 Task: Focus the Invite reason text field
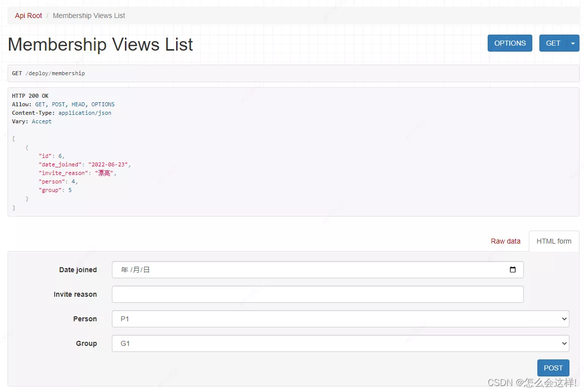tap(318, 294)
